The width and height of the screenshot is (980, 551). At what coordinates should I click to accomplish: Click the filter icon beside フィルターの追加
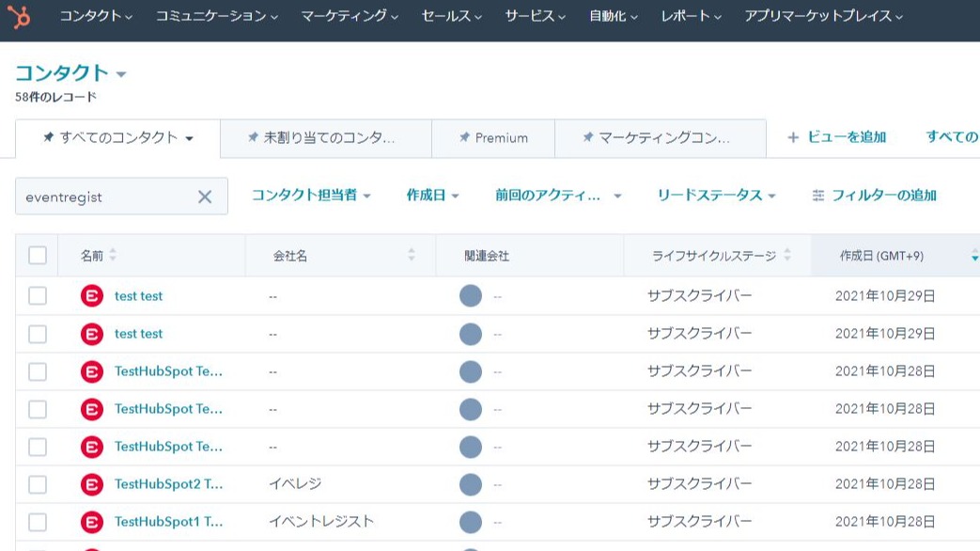click(817, 196)
